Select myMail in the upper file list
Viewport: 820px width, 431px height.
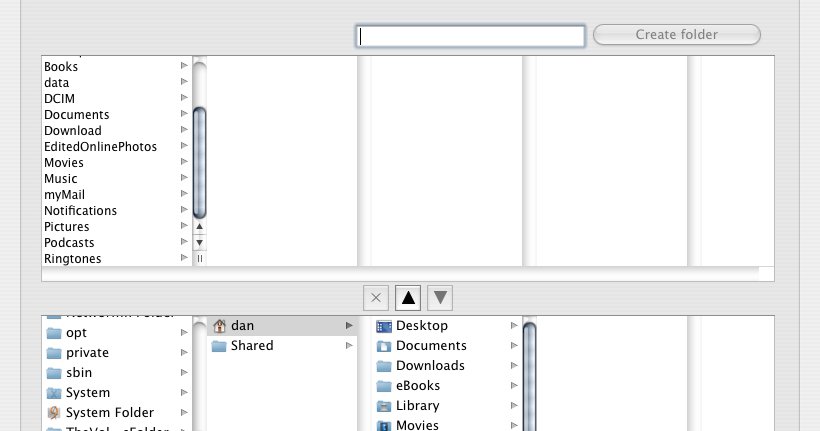click(64, 195)
